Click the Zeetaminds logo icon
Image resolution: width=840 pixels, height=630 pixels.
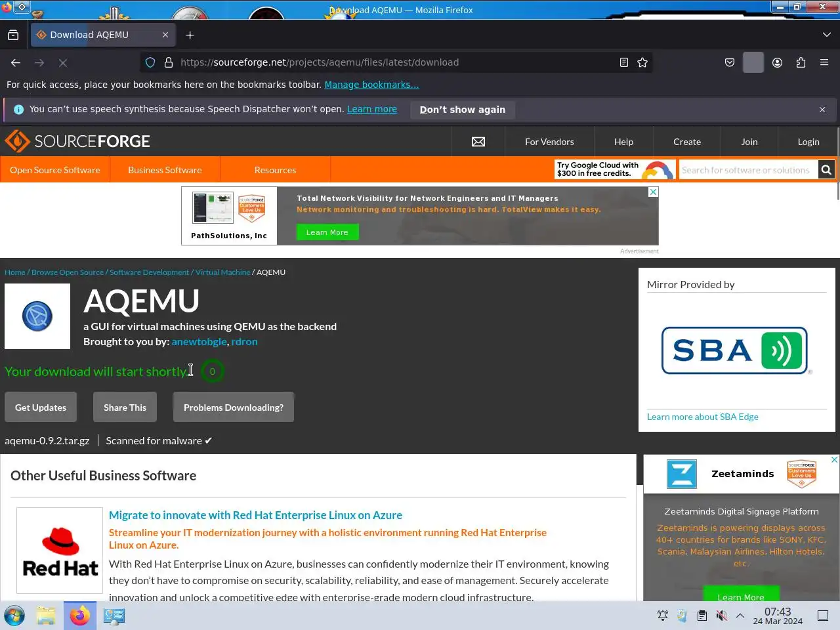(682, 474)
